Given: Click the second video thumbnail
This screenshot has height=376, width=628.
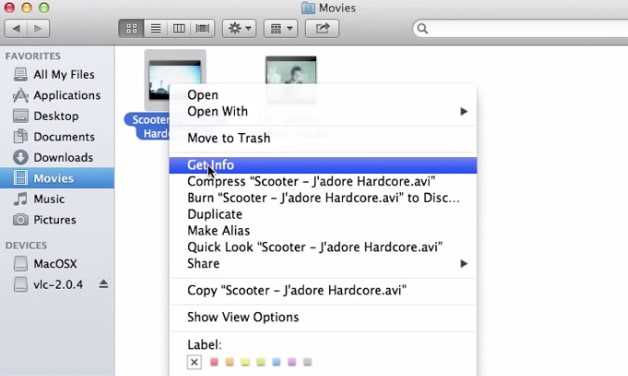Looking at the screenshot, I should [291, 79].
